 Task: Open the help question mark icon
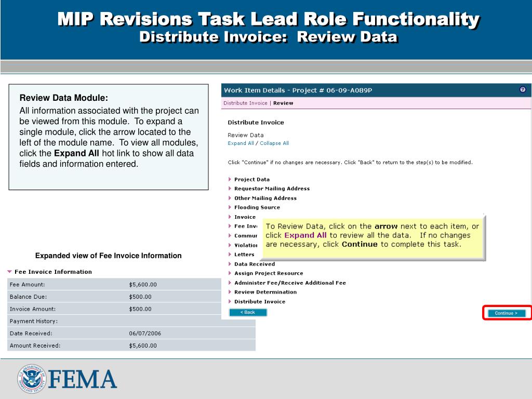pos(523,89)
